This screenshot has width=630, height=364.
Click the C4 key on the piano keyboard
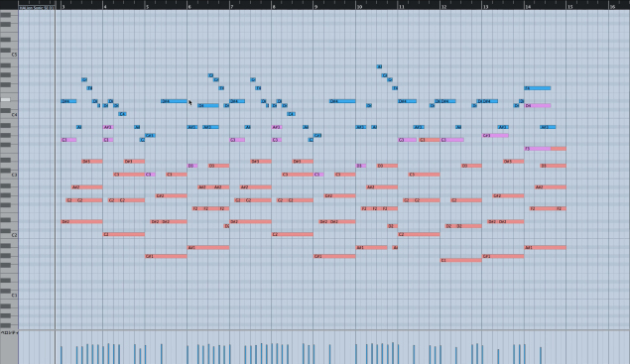[x=9, y=115]
